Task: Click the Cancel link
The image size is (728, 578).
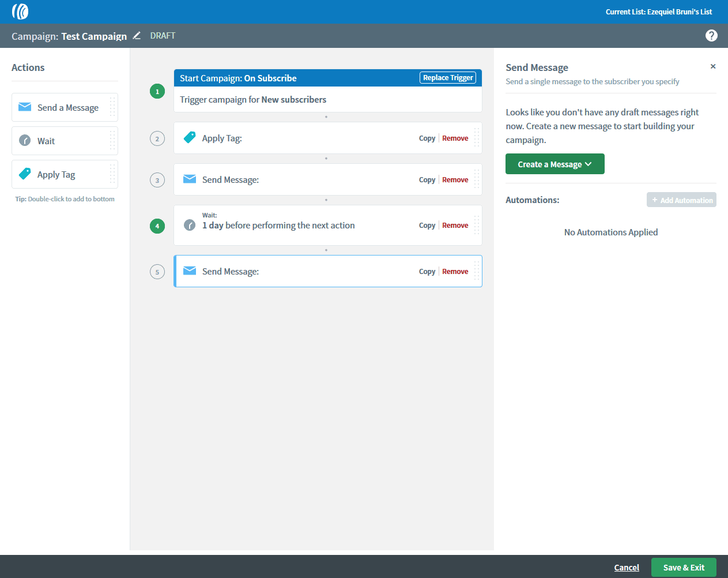Action: pyautogui.click(x=627, y=567)
